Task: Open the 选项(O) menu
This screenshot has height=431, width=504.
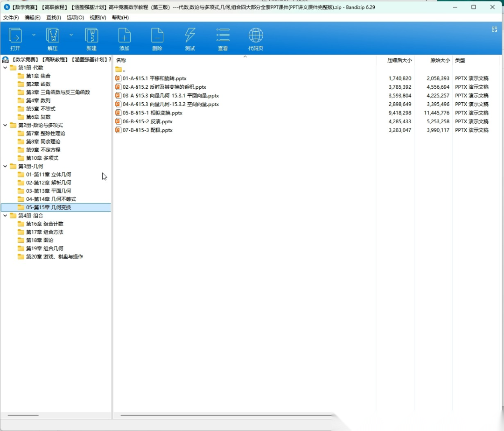Action: pyautogui.click(x=75, y=18)
